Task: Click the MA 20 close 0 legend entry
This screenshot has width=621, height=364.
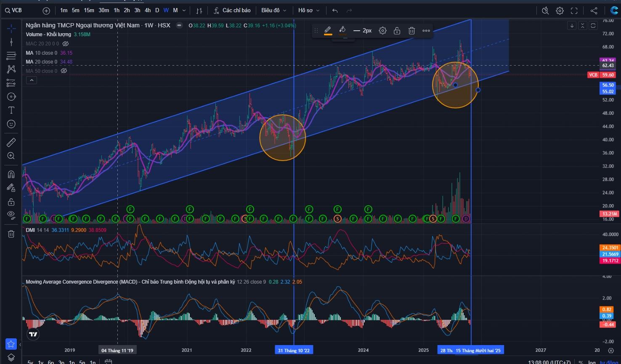Action: [41, 62]
